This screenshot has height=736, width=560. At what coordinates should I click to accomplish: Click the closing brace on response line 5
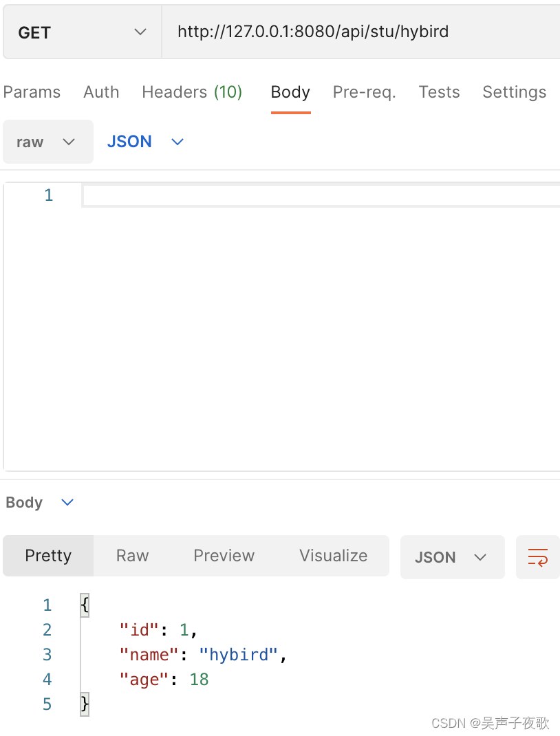click(85, 704)
